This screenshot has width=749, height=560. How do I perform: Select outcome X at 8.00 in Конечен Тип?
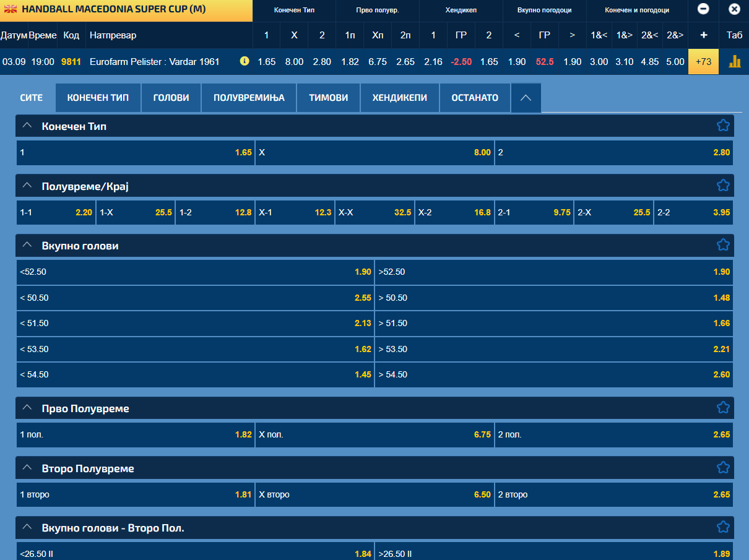374,152
